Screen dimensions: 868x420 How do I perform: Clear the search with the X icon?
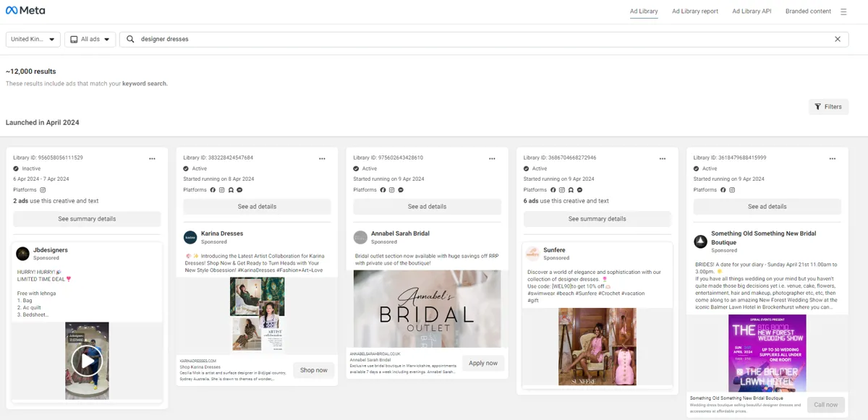click(838, 39)
